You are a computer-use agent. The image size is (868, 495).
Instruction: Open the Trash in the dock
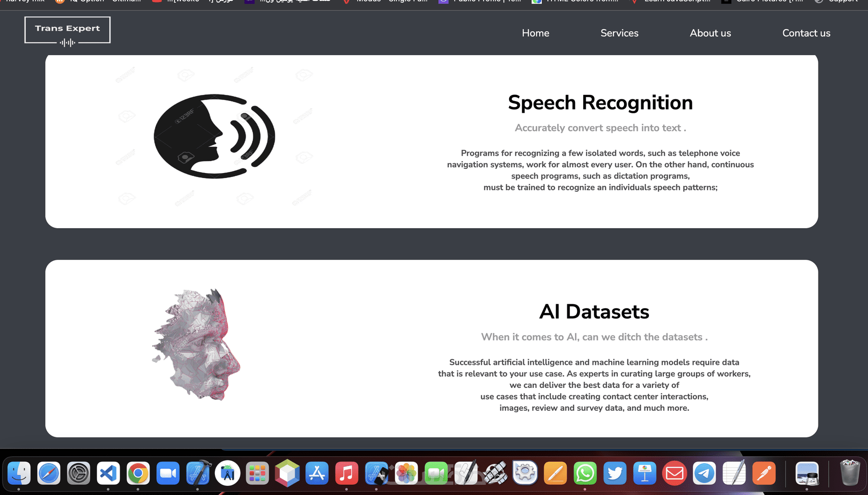[x=850, y=473]
